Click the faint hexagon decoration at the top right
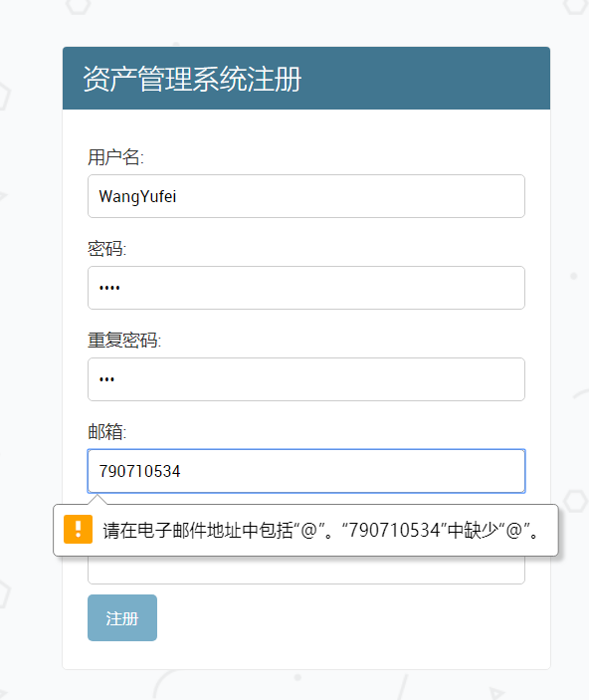 (576, 5)
